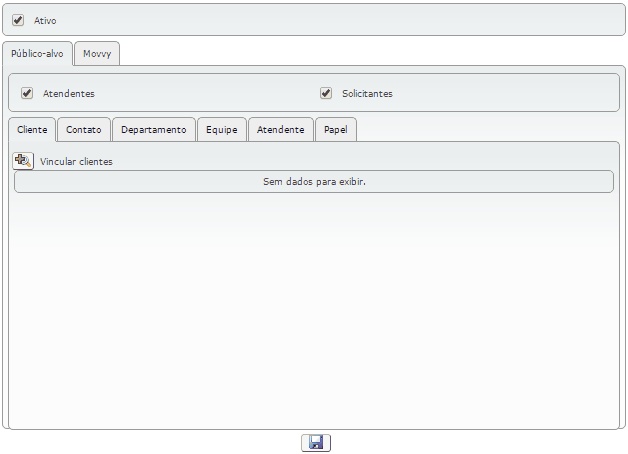This screenshot has height=454, width=628.
Task: Open the Contato tab
Action: (x=84, y=130)
